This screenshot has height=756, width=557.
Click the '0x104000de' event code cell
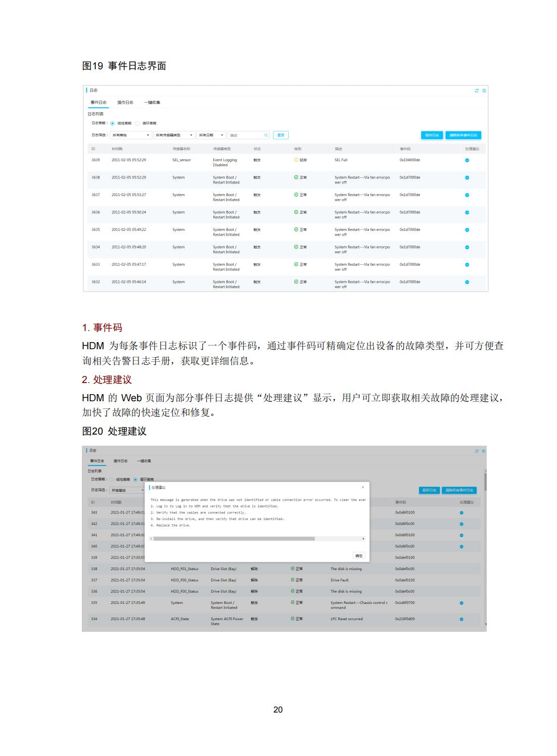pyautogui.click(x=410, y=160)
